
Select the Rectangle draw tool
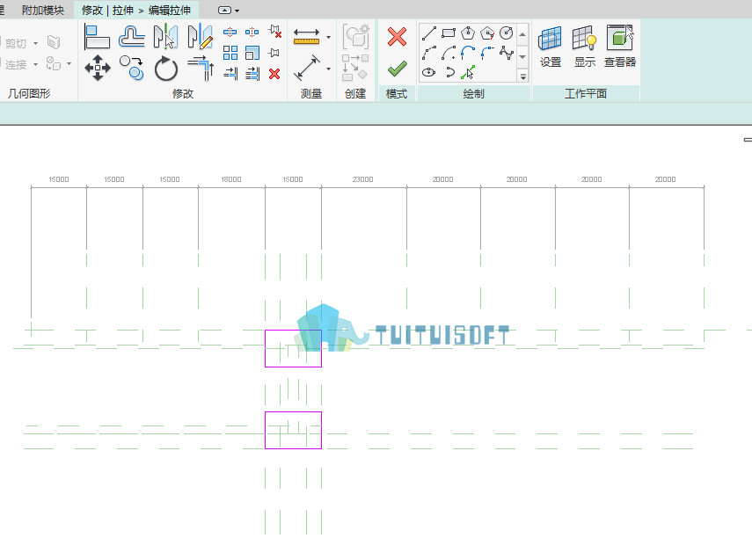coord(449,33)
